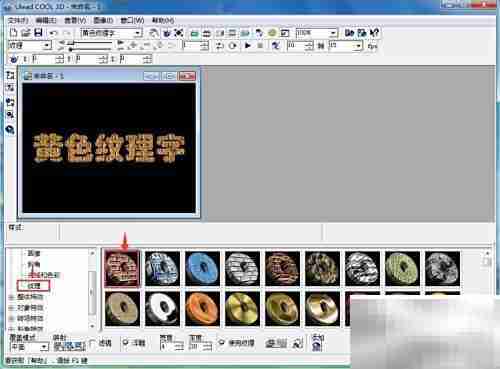Toggle the checkbox right of 映射 preview

point(92,343)
